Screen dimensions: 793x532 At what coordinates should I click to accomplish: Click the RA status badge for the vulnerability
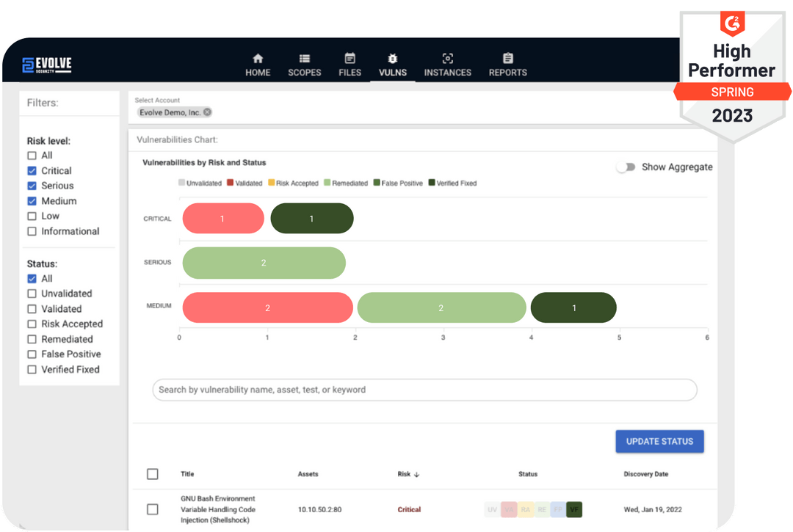(526, 509)
